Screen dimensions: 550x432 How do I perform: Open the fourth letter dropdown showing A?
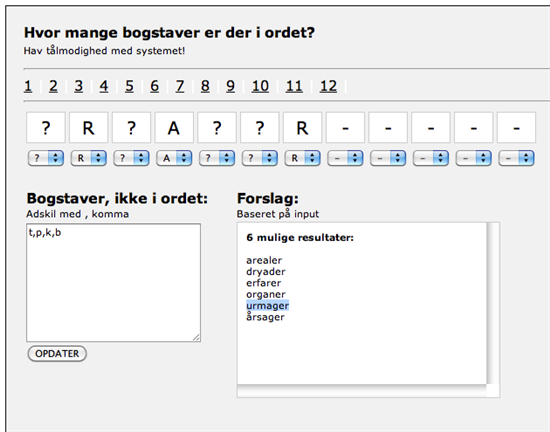point(174,158)
